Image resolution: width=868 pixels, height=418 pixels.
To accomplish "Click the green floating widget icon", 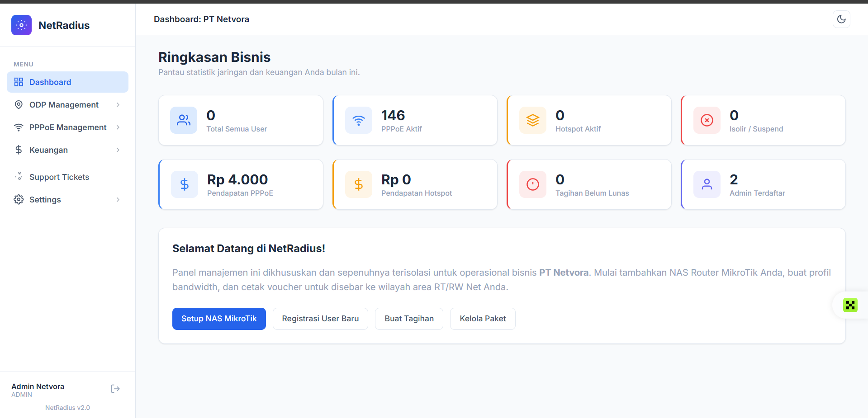I will pyautogui.click(x=850, y=305).
